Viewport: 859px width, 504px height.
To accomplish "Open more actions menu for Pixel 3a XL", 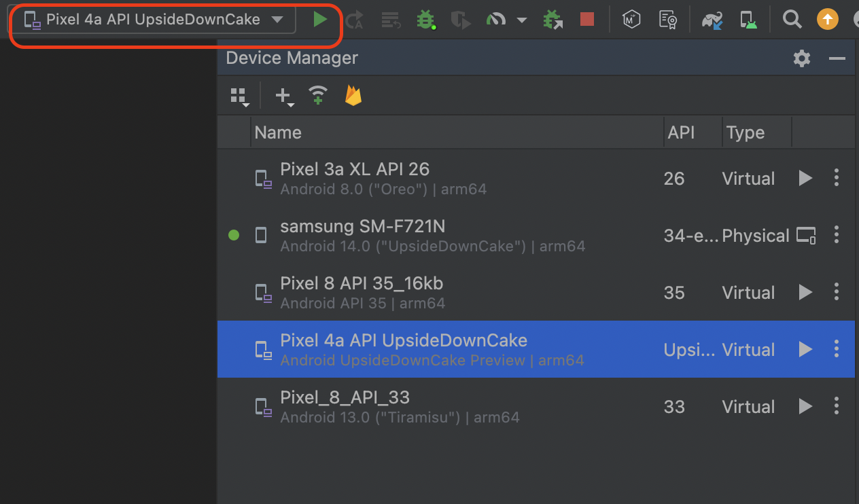I will pos(837,179).
